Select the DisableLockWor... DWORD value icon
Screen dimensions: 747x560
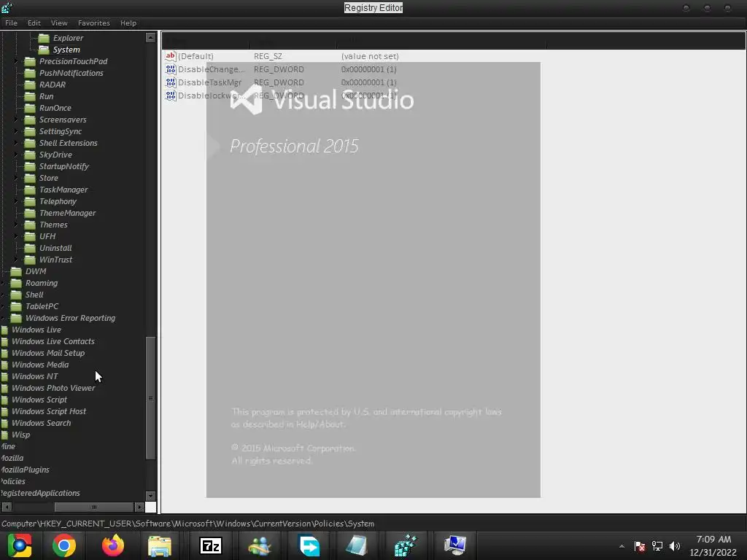coord(171,96)
